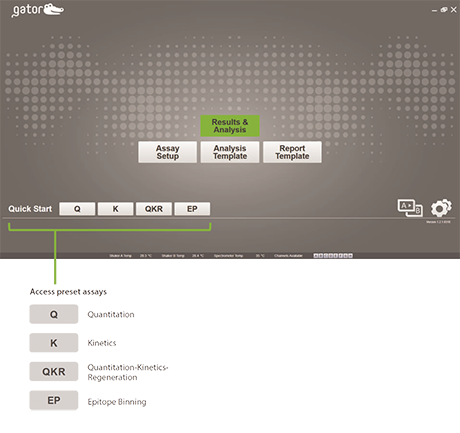Click the gator logo
Viewport: 460px width, 433px height.
point(38,10)
